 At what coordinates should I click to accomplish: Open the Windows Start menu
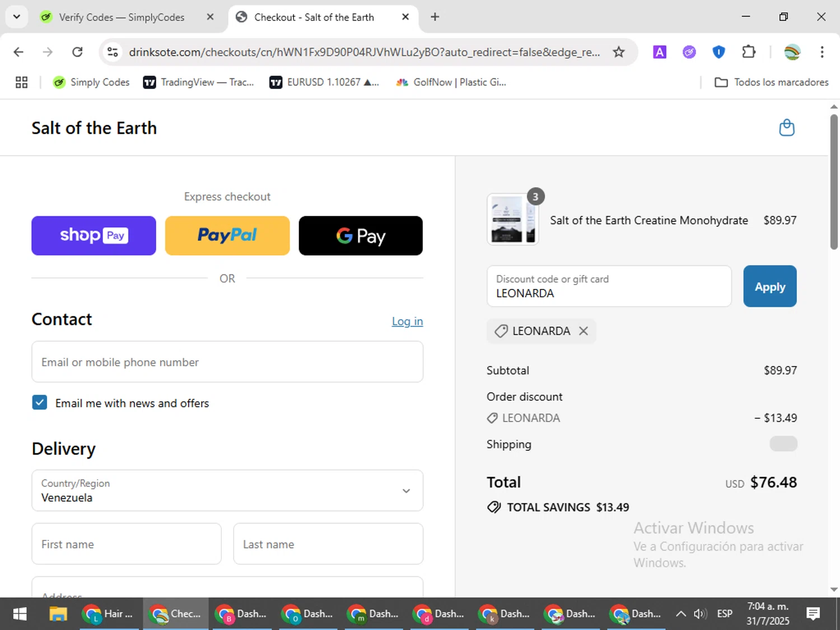20,614
